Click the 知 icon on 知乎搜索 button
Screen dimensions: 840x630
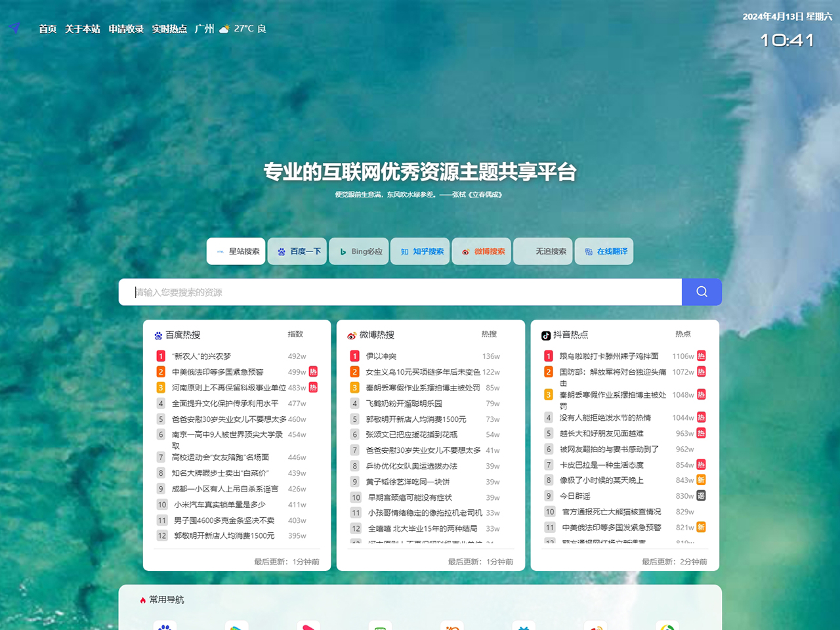405,251
